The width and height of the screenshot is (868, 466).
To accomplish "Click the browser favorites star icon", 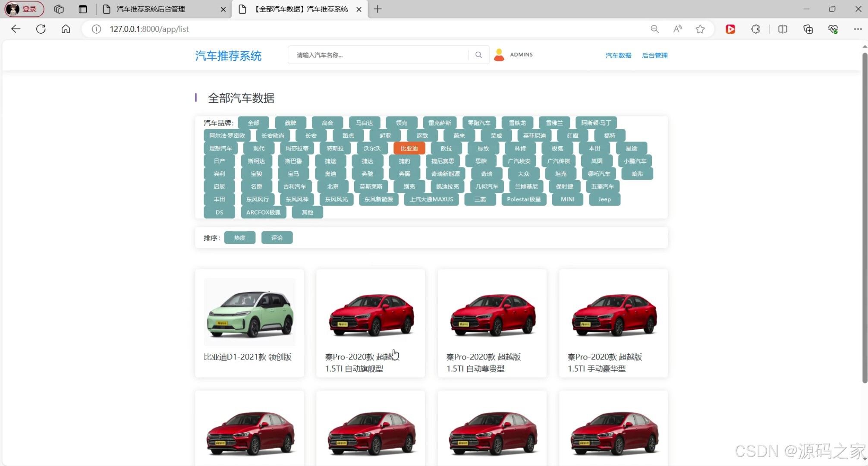I will tap(700, 29).
